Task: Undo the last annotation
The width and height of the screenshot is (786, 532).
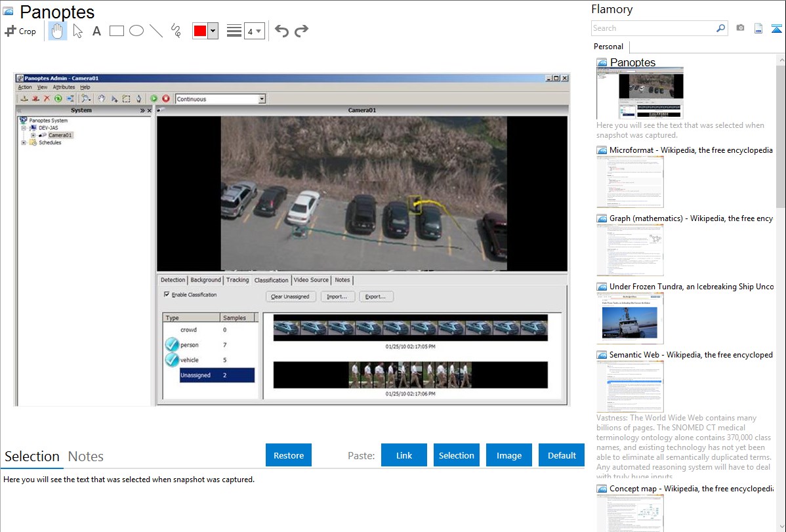Action: [281, 31]
